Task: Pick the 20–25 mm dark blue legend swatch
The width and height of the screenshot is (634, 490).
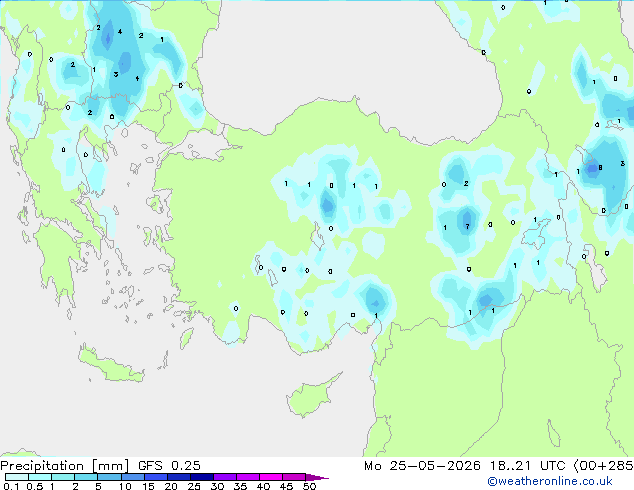Action: pos(178,477)
